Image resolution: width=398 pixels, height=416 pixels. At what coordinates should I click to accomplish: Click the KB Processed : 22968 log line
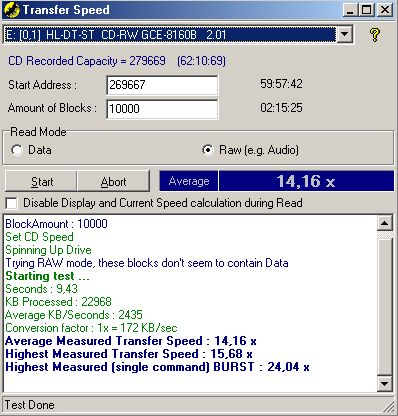58,302
